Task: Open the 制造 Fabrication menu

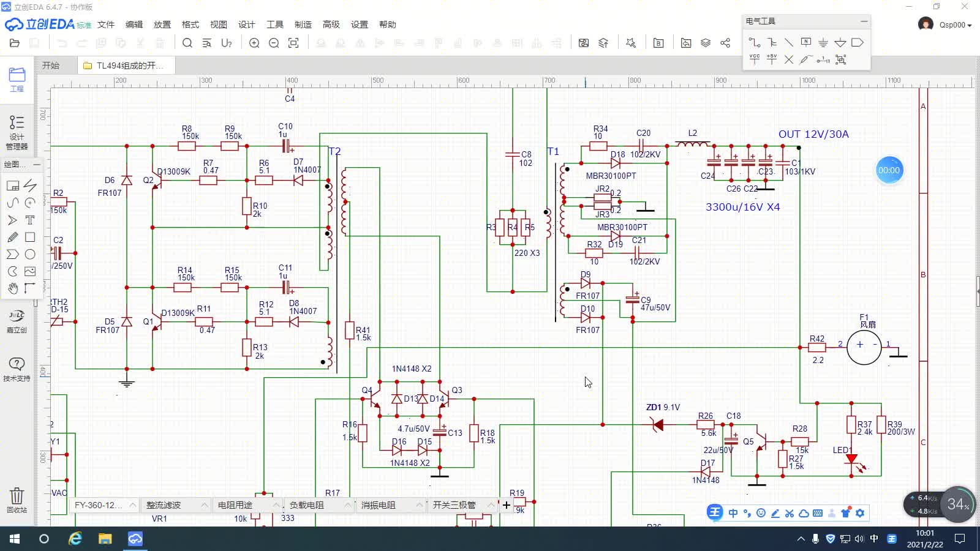Action: pos(303,24)
